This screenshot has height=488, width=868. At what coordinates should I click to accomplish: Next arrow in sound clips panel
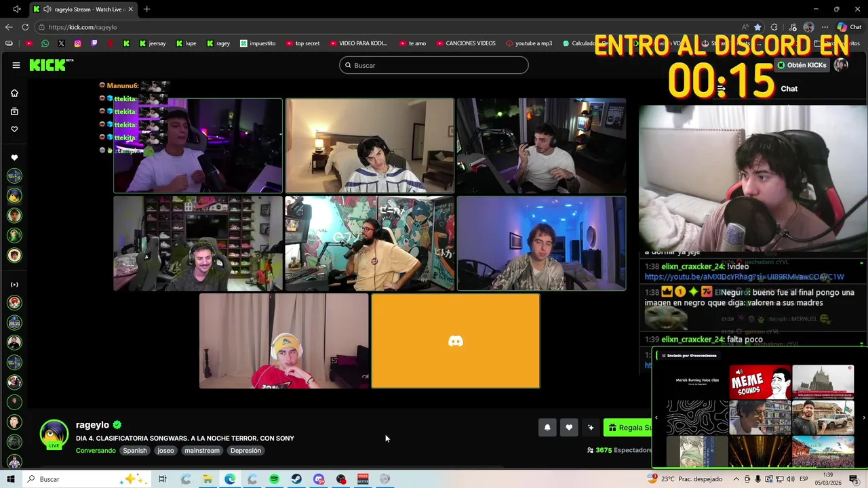pyautogui.click(x=864, y=418)
